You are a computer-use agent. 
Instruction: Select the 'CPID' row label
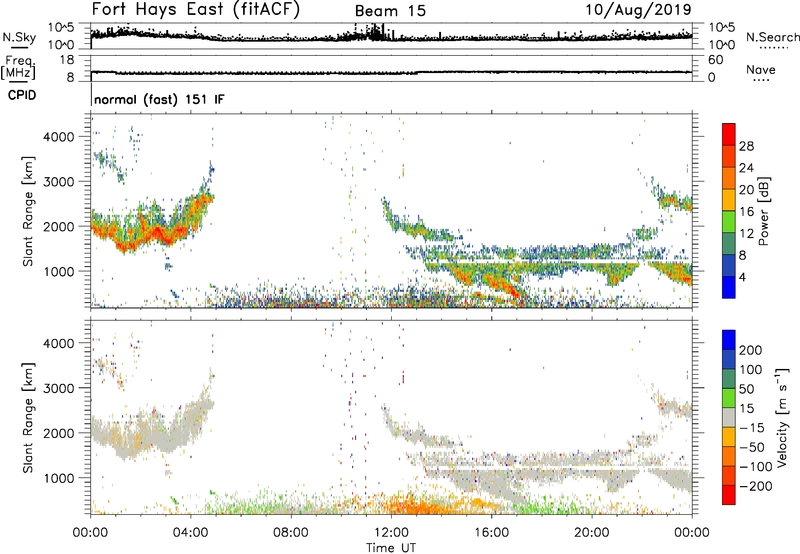coord(22,95)
